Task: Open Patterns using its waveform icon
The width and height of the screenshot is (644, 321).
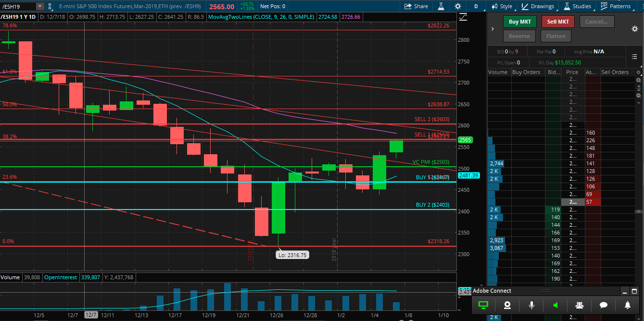Action: 604,6
